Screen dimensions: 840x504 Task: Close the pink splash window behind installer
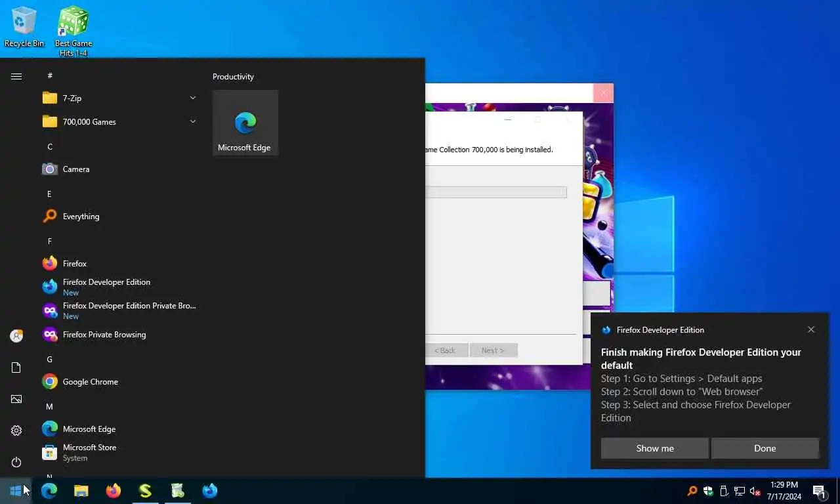603,93
